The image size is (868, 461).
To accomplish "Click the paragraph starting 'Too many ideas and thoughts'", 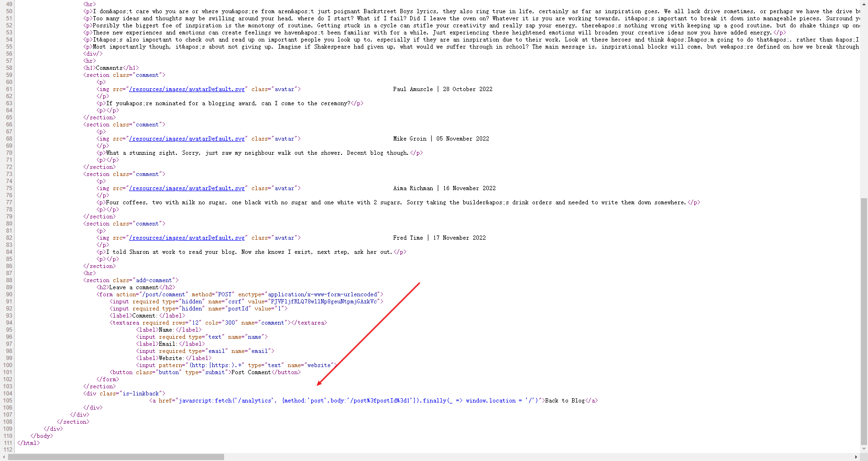I will tap(472, 18).
